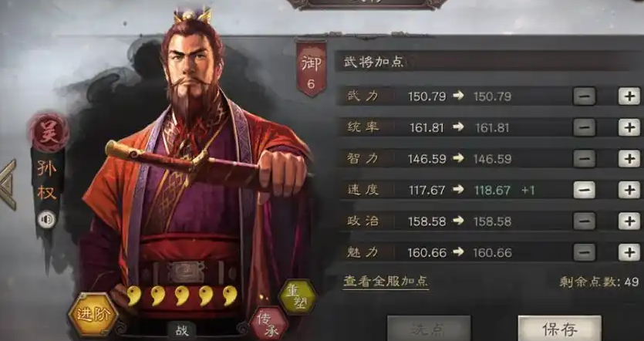This screenshot has width=644, height=341.
Task: Select the 吴 faction emblem
Action: (x=49, y=132)
